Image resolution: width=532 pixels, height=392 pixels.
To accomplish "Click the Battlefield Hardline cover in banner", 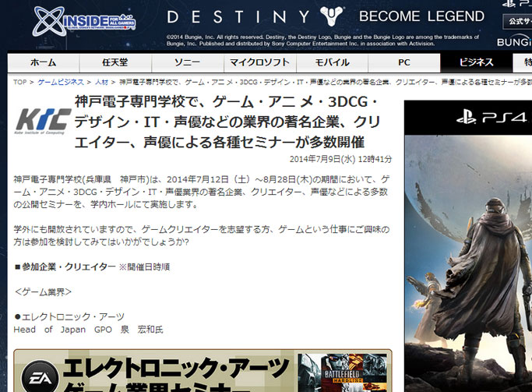I will tap(342, 373).
